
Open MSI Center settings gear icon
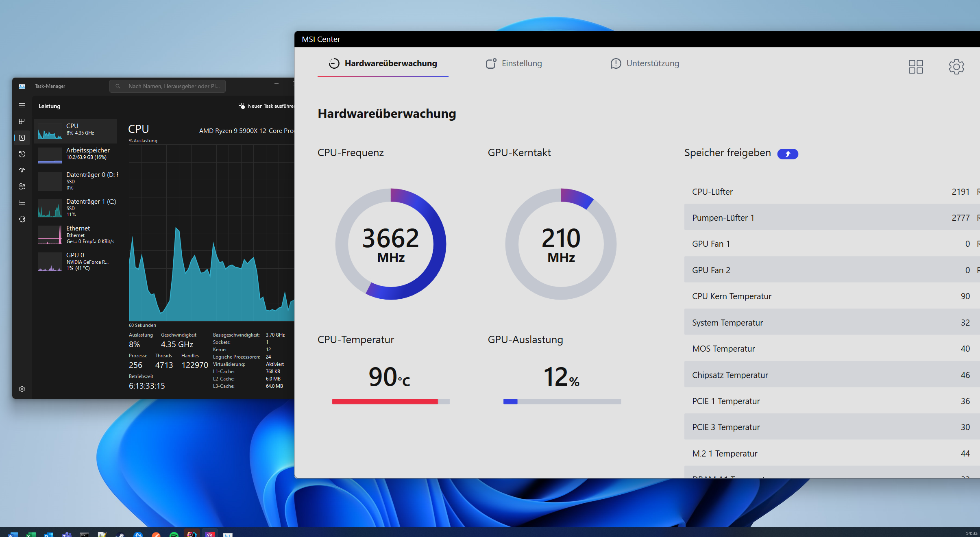956,67
